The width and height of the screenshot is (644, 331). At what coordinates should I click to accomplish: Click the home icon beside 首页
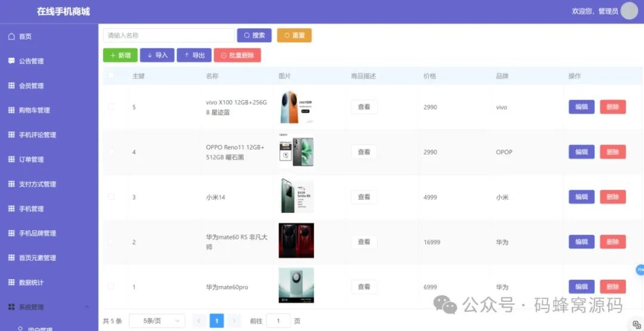[x=11, y=36]
